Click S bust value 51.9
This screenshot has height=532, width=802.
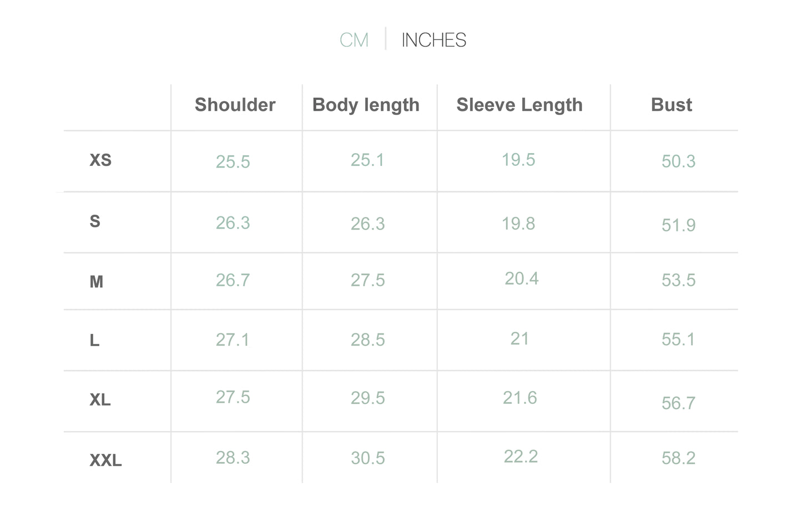coord(678,225)
